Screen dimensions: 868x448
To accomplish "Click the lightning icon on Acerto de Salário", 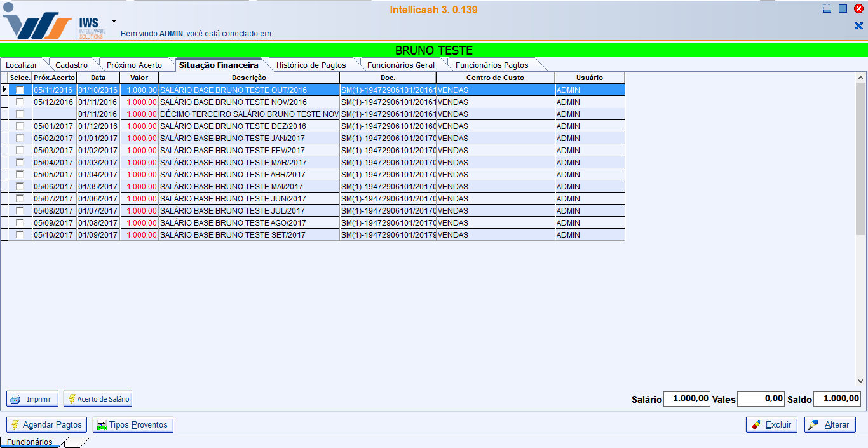I will [x=71, y=399].
